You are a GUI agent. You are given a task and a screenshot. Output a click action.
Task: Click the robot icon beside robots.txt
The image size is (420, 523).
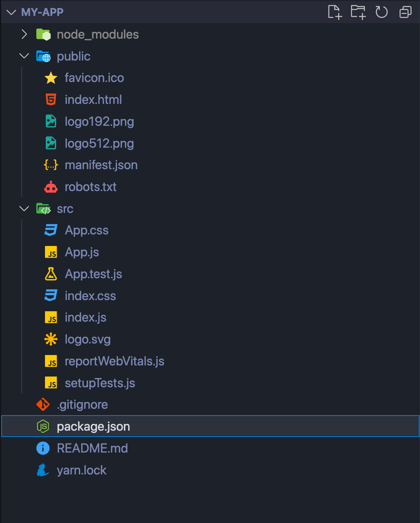(x=51, y=187)
